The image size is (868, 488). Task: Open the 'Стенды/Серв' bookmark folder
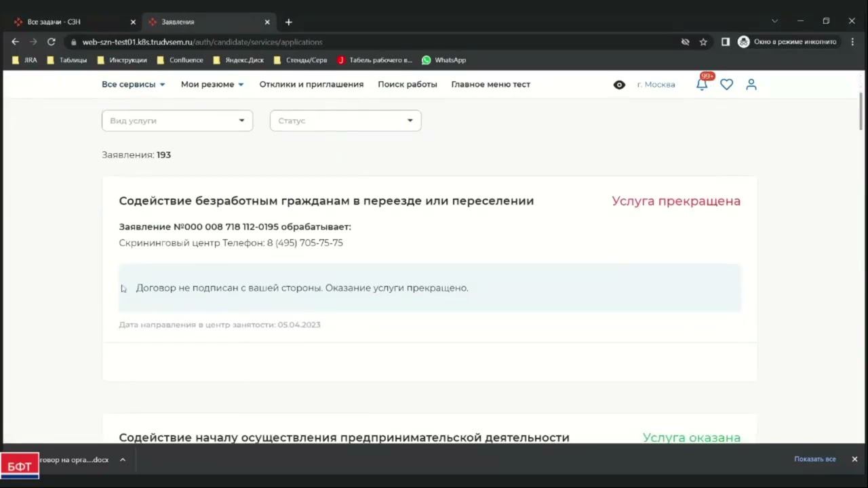300,60
